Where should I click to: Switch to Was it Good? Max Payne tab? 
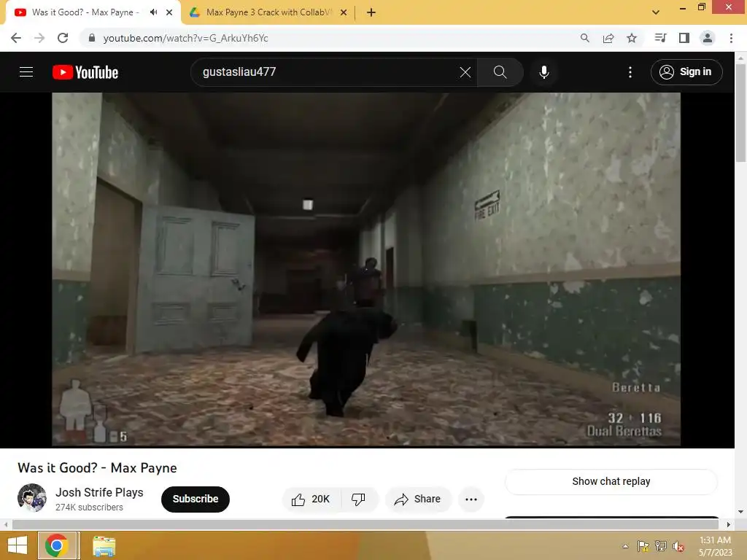(x=85, y=12)
